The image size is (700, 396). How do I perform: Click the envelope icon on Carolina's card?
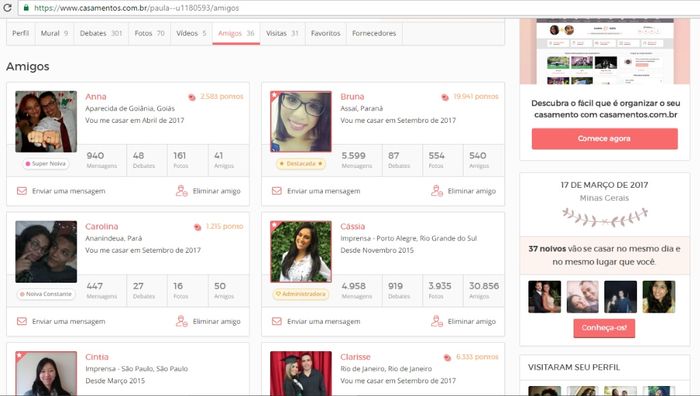click(21, 321)
